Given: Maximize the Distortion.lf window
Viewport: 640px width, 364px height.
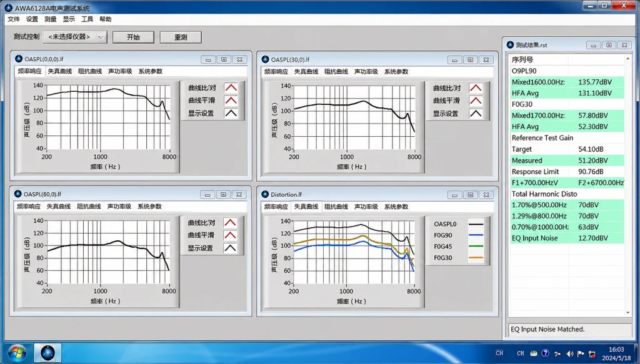Looking at the screenshot, I should (470, 195).
